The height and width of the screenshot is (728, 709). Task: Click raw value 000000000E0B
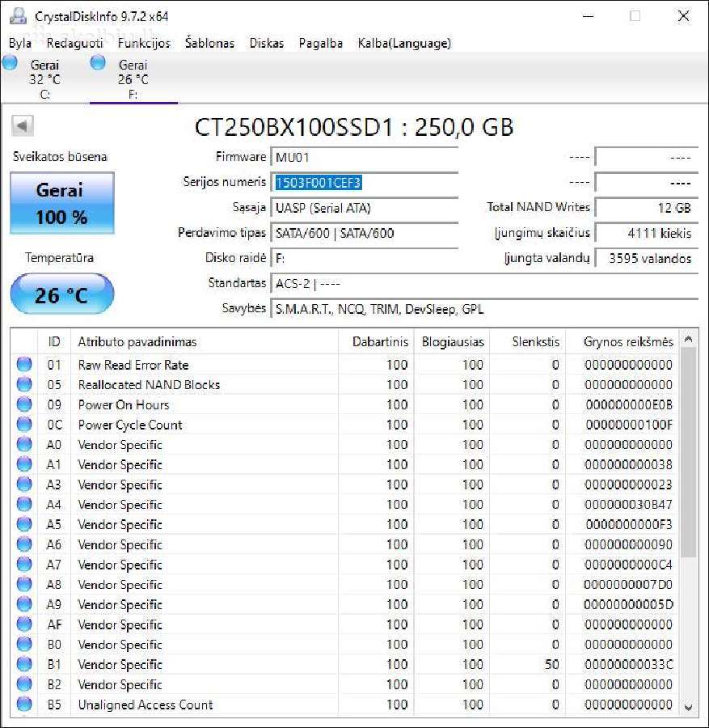pos(629,404)
